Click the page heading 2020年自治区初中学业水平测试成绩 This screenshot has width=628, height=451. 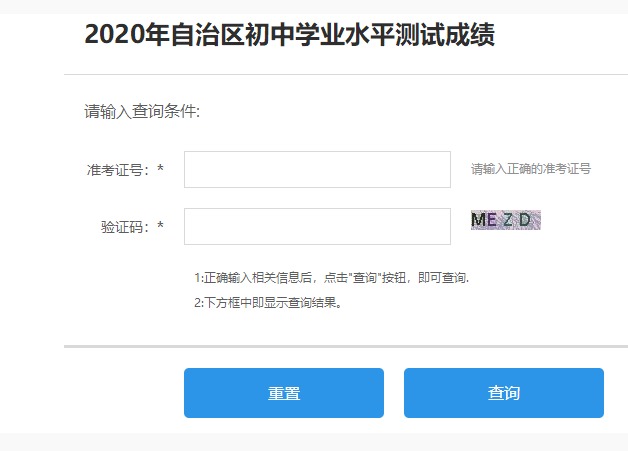(x=289, y=36)
